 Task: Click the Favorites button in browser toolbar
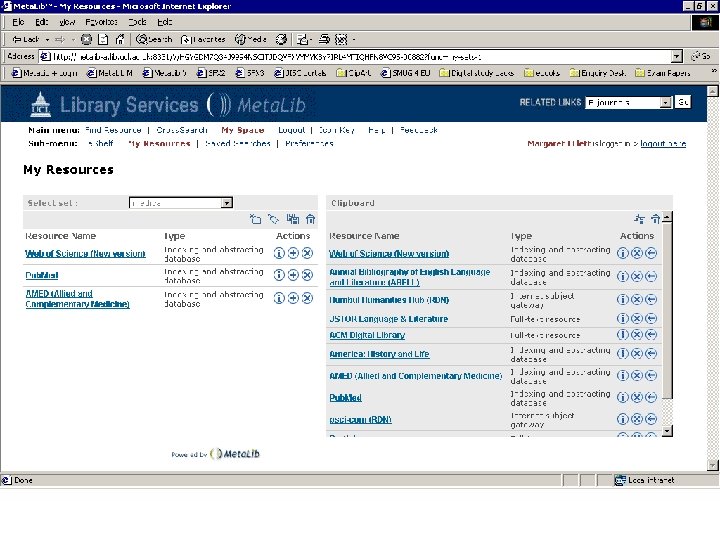(203, 39)
